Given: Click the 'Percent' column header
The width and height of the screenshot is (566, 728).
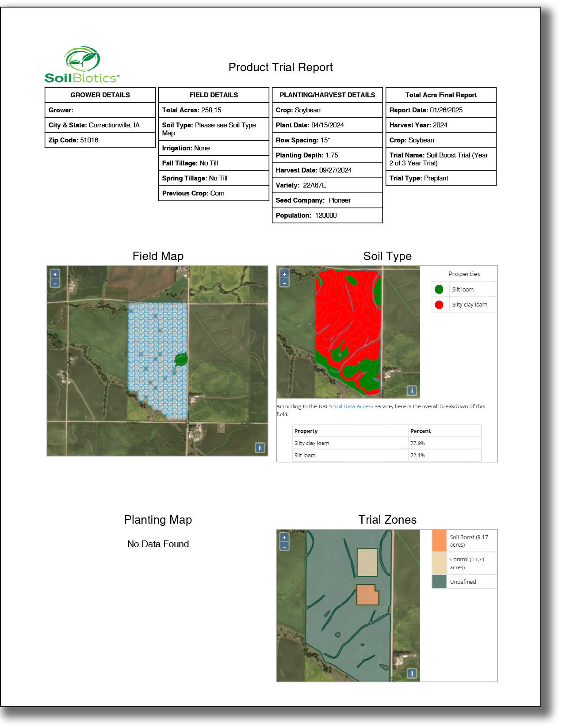Looking at the screenshot, I should 444,431.
